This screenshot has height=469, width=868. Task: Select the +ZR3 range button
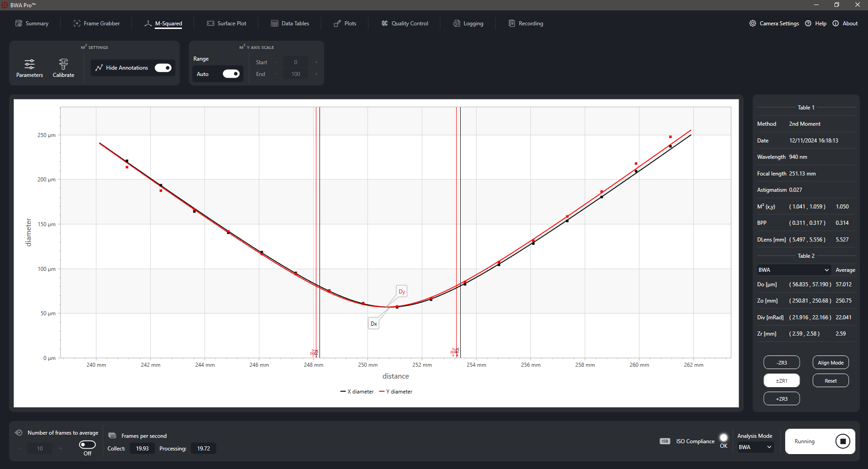tap(782, 399)
